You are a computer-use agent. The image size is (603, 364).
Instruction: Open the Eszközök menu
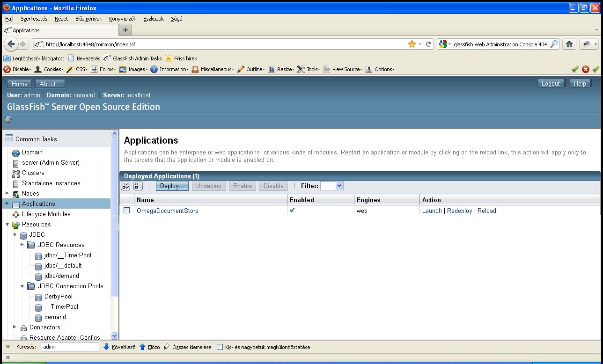[x=153, y=19]
